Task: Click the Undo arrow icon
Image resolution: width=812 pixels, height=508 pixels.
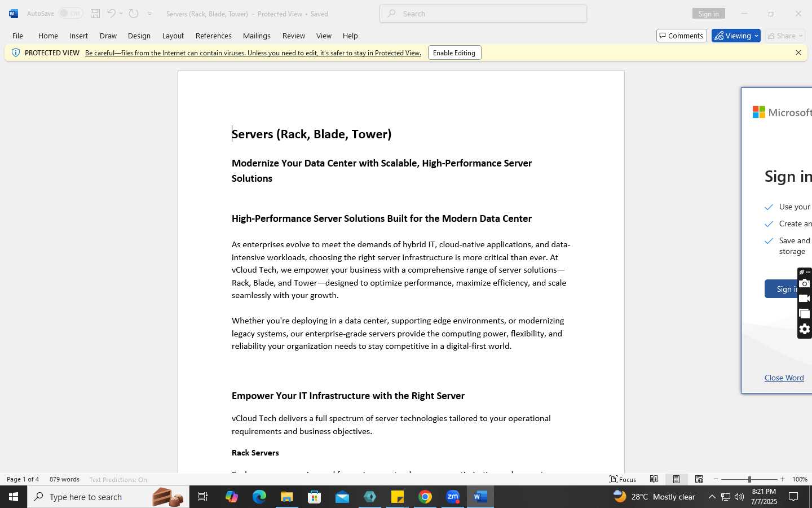Action: pyautogui.click(x=111, y=14)
